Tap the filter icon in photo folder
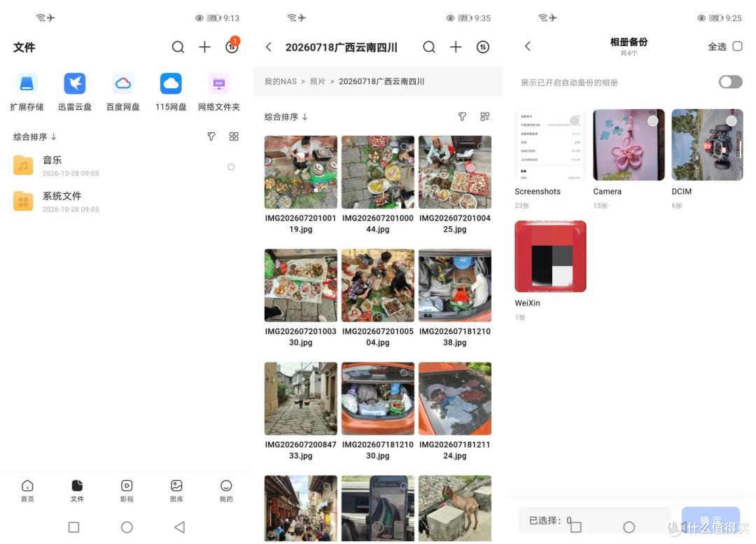This screenshot has width=756, height=544. click(463, 116)
